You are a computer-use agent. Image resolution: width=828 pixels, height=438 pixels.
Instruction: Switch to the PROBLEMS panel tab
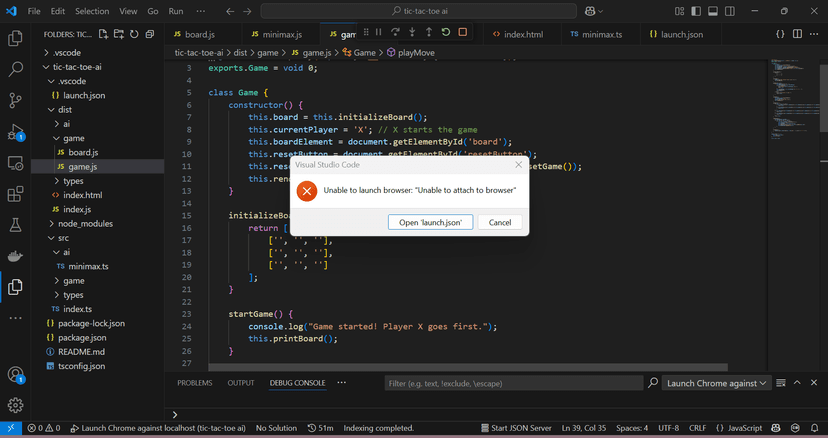(194, 383)
